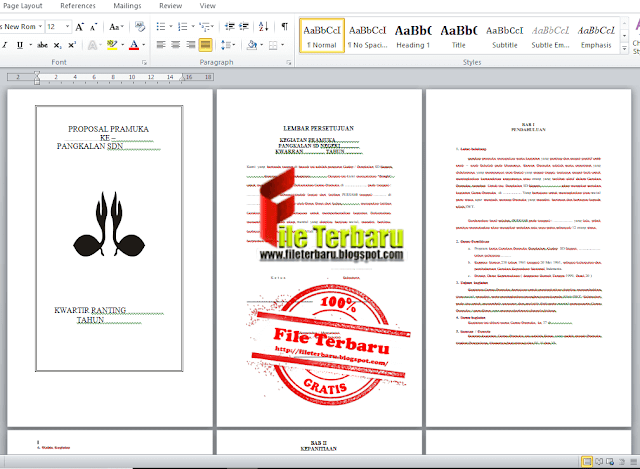The width and height of the screenshot is (640, 469).
Task: Switch to Full Screen Reading view
Action: (x=599, y=462)
